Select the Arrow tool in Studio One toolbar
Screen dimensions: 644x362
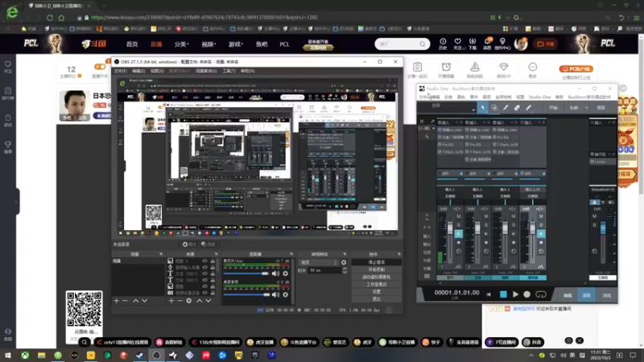pos(482,108)
